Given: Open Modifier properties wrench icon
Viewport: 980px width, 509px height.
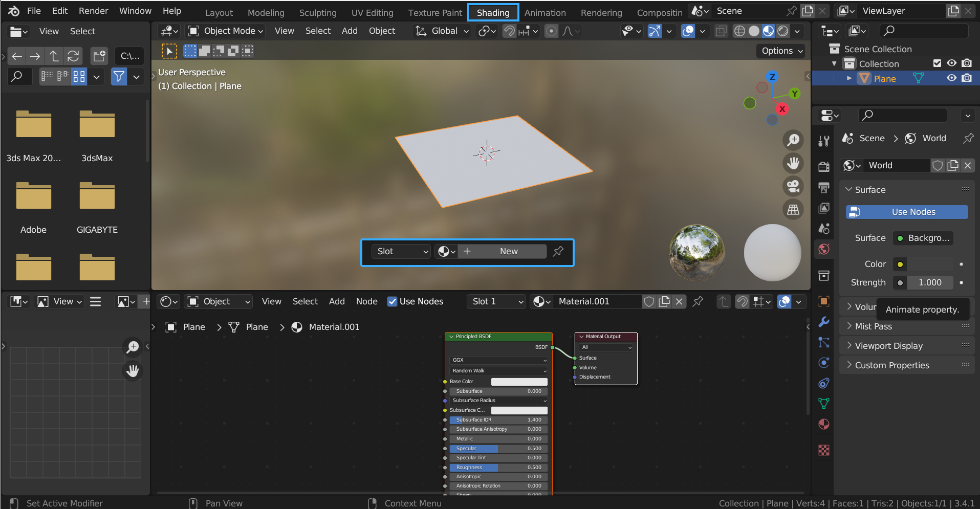Looking at the screenshot, I should [x=824, y=322].
